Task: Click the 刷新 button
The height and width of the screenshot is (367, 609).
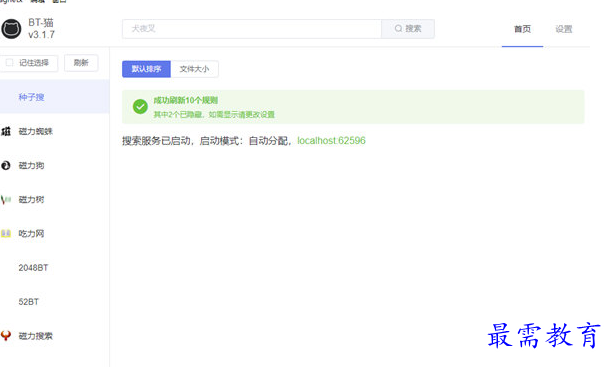Action: point(81,63)
